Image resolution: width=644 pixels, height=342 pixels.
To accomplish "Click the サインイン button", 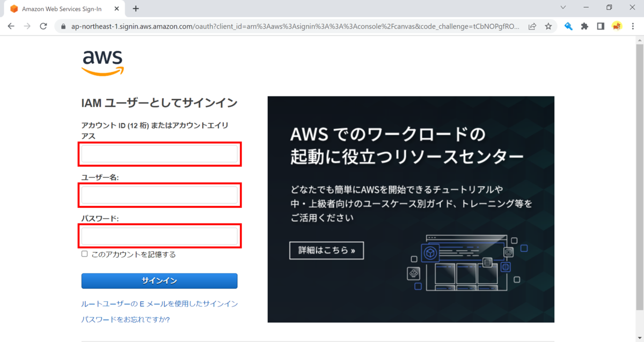I will 159,281.
